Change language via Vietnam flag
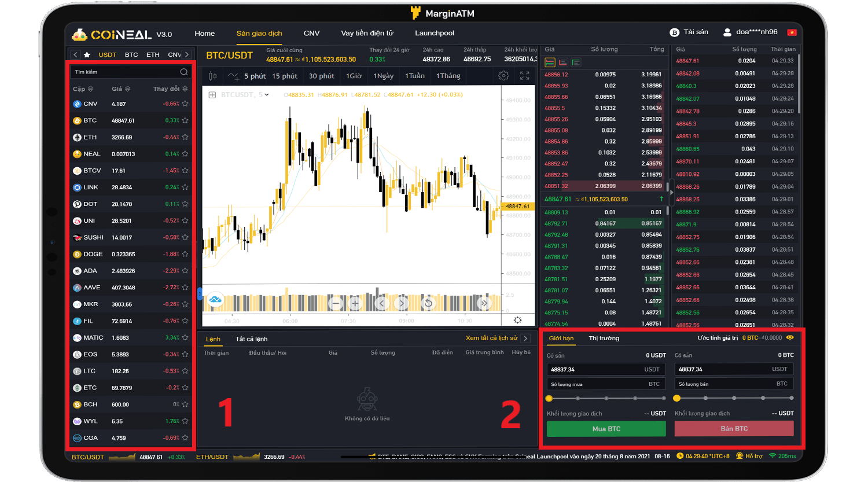This screenshot has height=482, width=868. [x=792, y=32]
